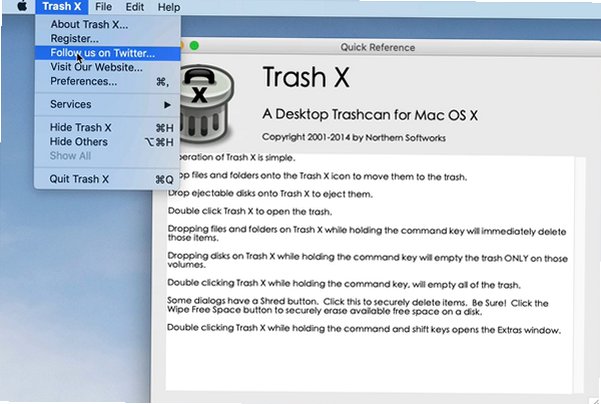Select Hide Others
Screen dimensions: 601x404
(x=107, y=141)
